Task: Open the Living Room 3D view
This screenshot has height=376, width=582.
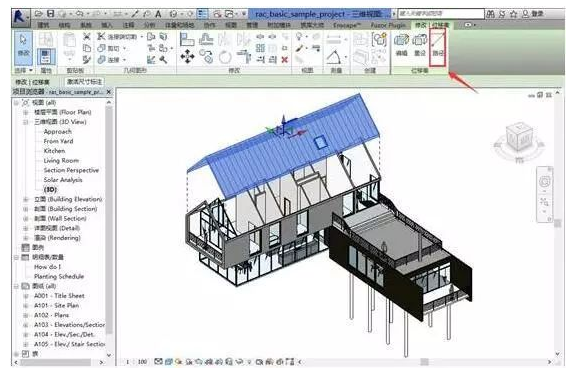Action: pyautogui.click(x=61, y=160)
